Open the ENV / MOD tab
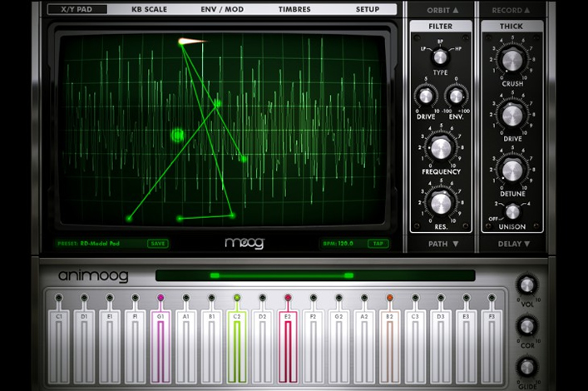The width and height of the screenshot is (588, 391). (x=222, y=9)
